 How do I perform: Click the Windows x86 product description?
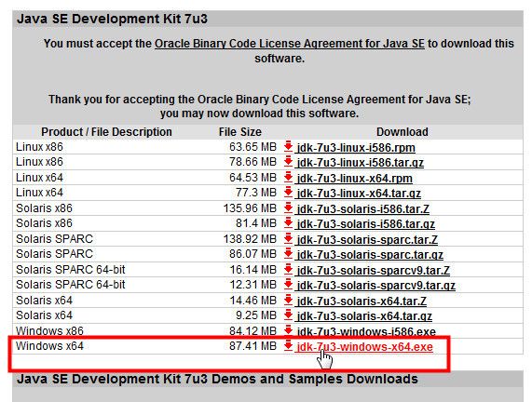click(x=49, y=330)
